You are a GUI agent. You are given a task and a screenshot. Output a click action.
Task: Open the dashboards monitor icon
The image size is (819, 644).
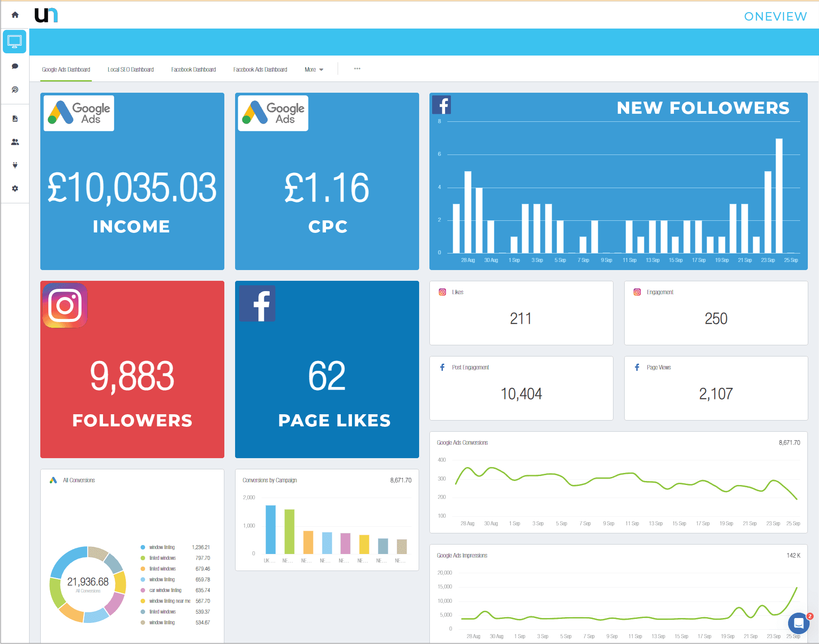15,42
